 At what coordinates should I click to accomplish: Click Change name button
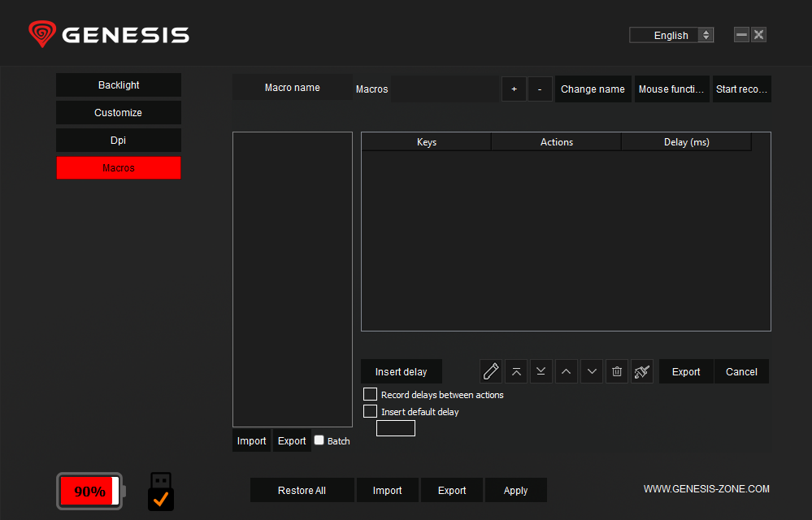pos(593,89)
